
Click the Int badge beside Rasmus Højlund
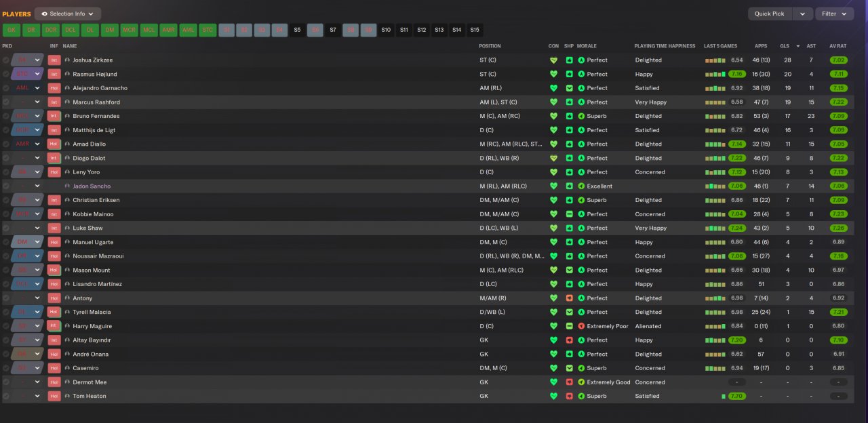point(54,74)
